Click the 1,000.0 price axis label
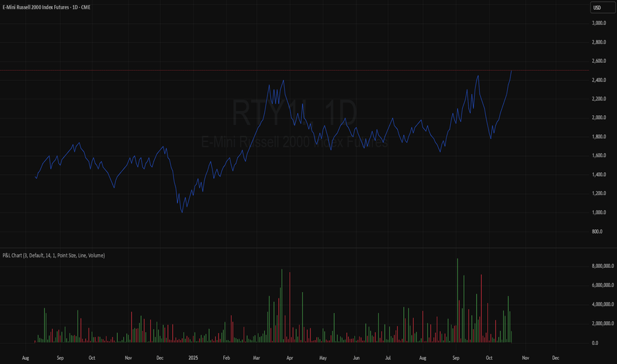 point(599,212)
